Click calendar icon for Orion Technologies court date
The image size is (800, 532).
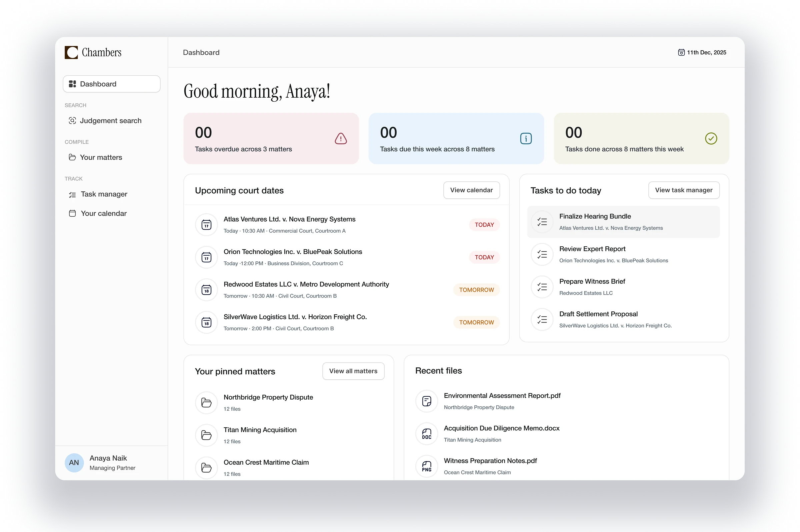[206, 257]
